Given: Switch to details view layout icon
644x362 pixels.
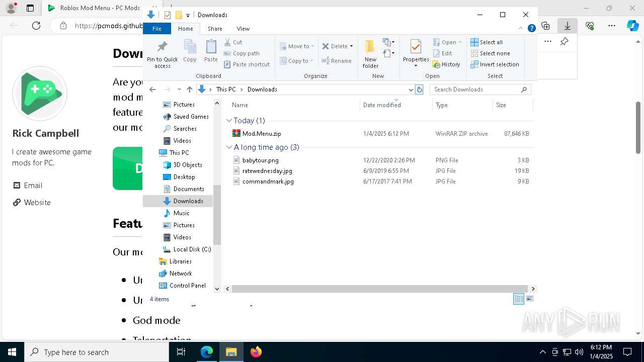Looking at the screenshot, I should [x=519, y=299].
